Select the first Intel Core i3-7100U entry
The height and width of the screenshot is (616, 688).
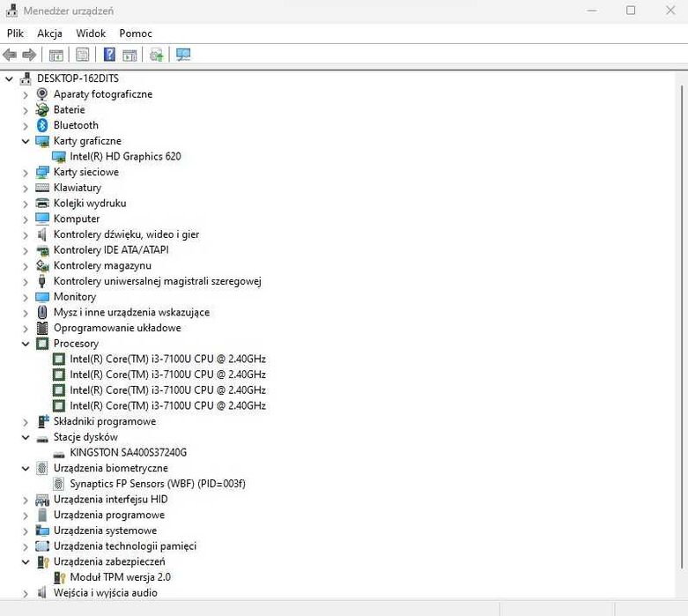pyautogui.click(x=167, y=359)
